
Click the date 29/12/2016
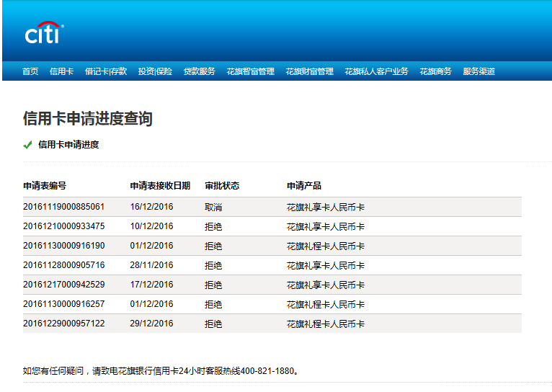pyautogui.click(x=152, y=324)
